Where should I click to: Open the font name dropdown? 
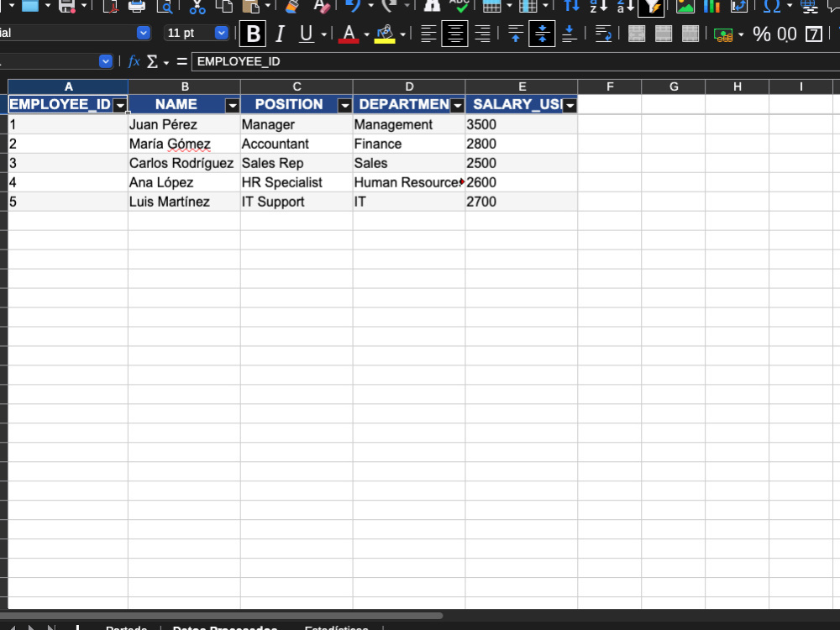143,33
